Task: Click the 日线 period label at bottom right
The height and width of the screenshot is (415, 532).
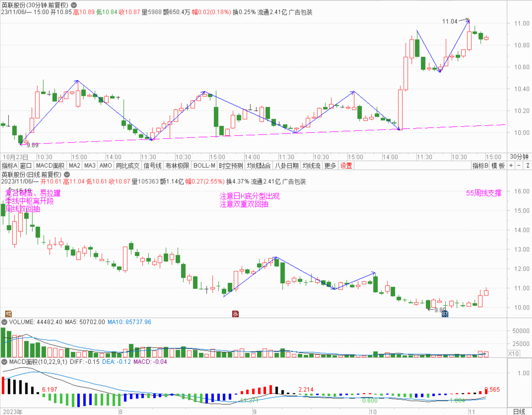Action: click(x=519, y=411)
